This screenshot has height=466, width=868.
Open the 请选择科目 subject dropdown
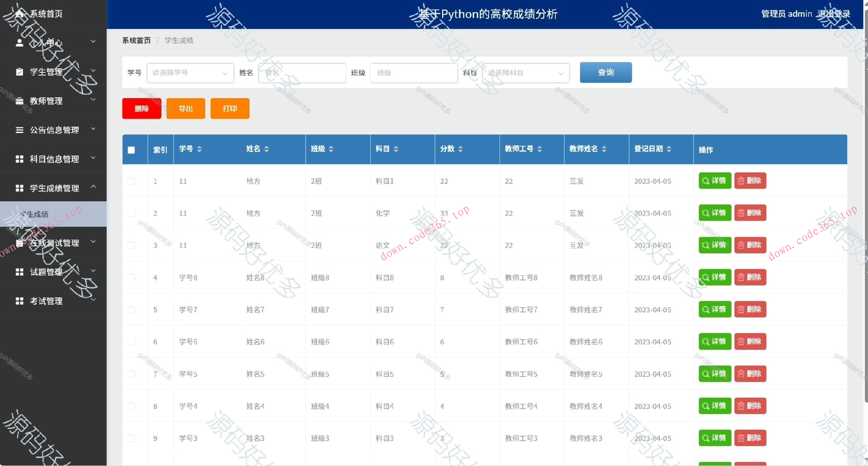coord(524,73)
